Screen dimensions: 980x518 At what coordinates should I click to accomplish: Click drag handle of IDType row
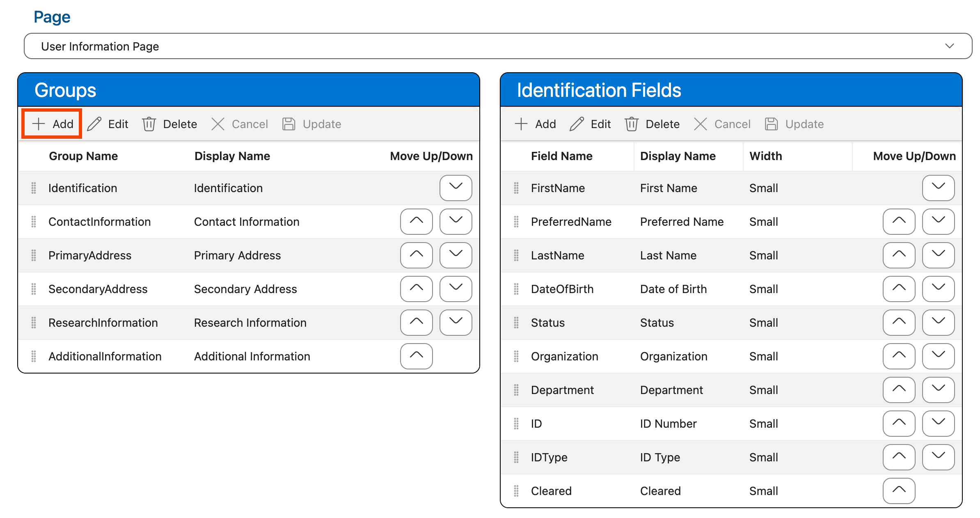tap(516, 457)
